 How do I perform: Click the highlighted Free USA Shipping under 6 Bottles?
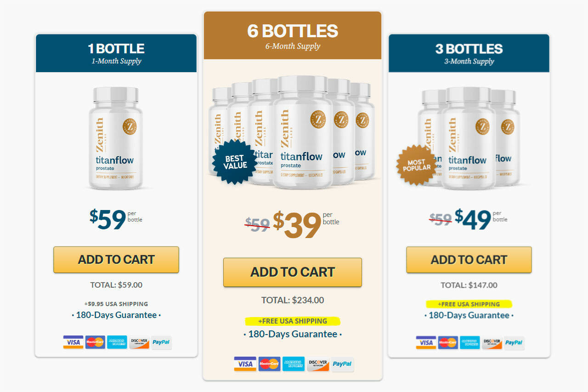click(x=293, y=321)
